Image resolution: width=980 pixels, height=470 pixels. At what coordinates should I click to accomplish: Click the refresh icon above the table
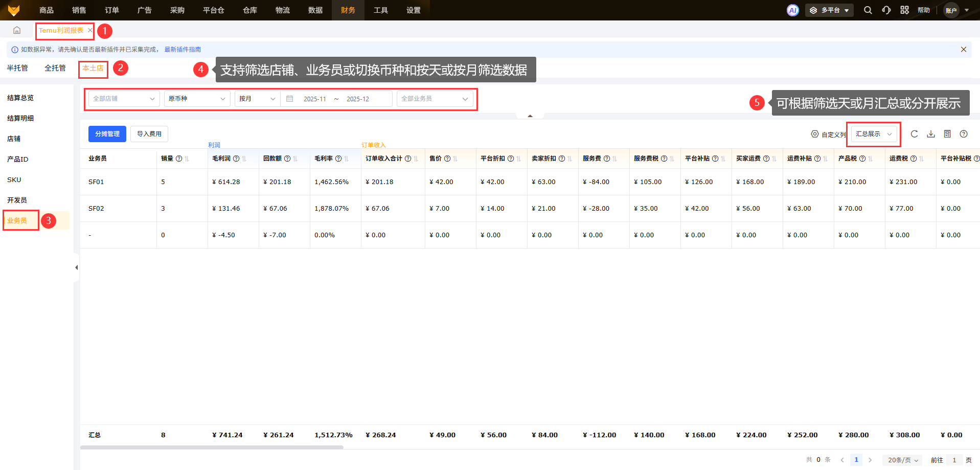pos(914,134)
